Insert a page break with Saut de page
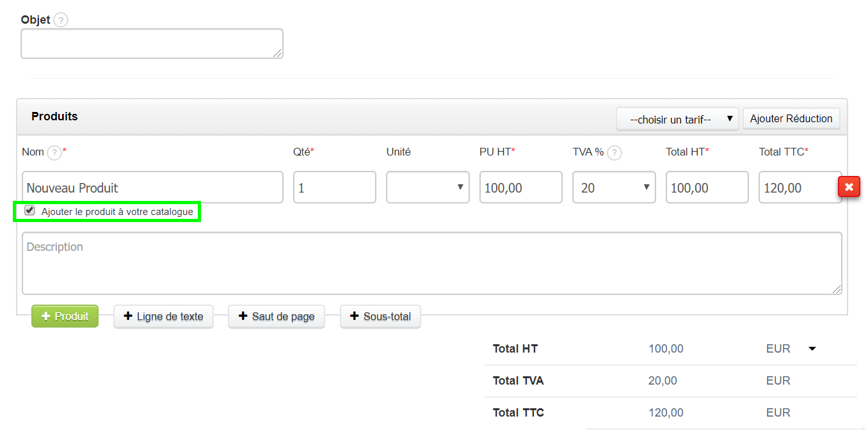 (x=276, y=316)
